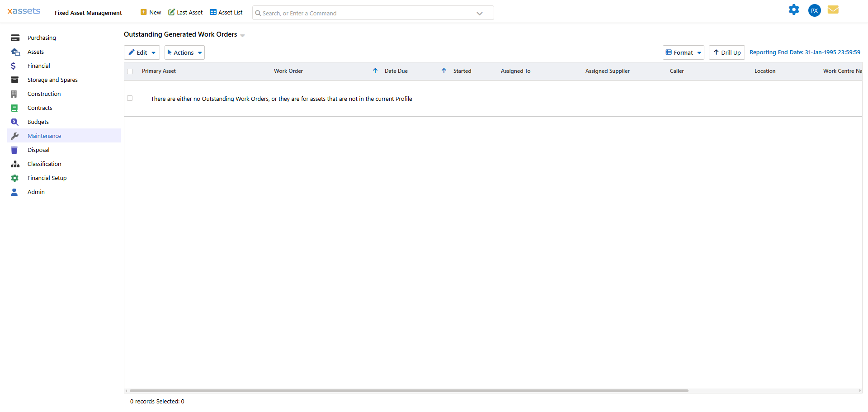The image size is (868, 412).
Task: Open the mail envelope icon
Action: 833,9
